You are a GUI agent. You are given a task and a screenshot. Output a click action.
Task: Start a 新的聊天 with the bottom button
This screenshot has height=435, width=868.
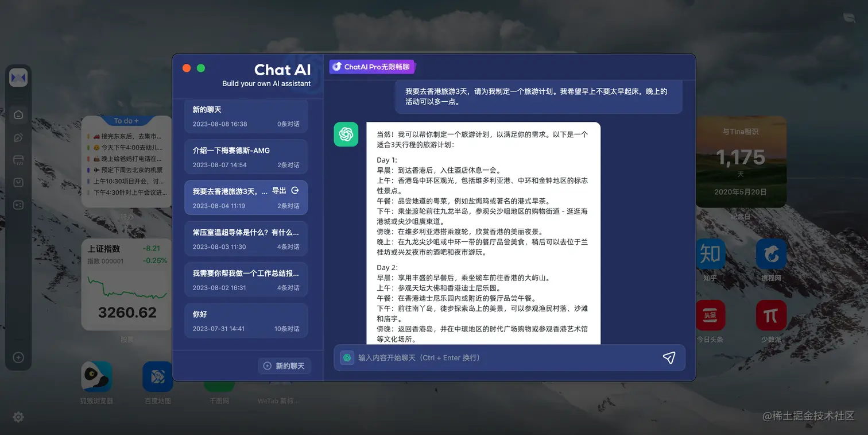tap(284, 365)
